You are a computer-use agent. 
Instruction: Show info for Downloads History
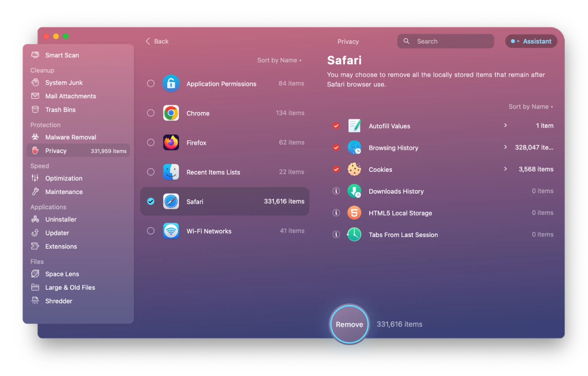pyautogui.click(x=336, y=191)
